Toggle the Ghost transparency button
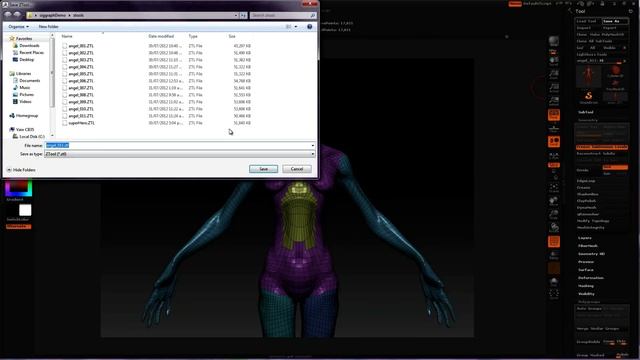The image size is (640, 360). (553, 268)
